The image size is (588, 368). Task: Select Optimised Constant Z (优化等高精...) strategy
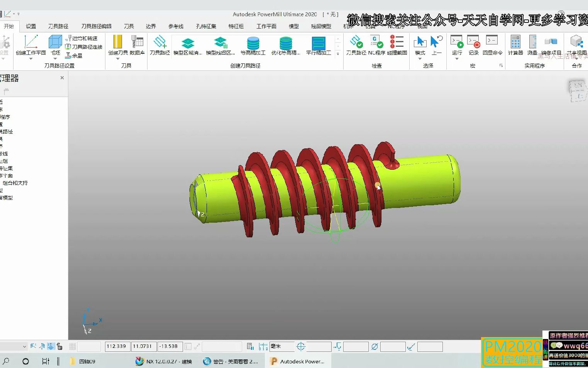point(286,45)
